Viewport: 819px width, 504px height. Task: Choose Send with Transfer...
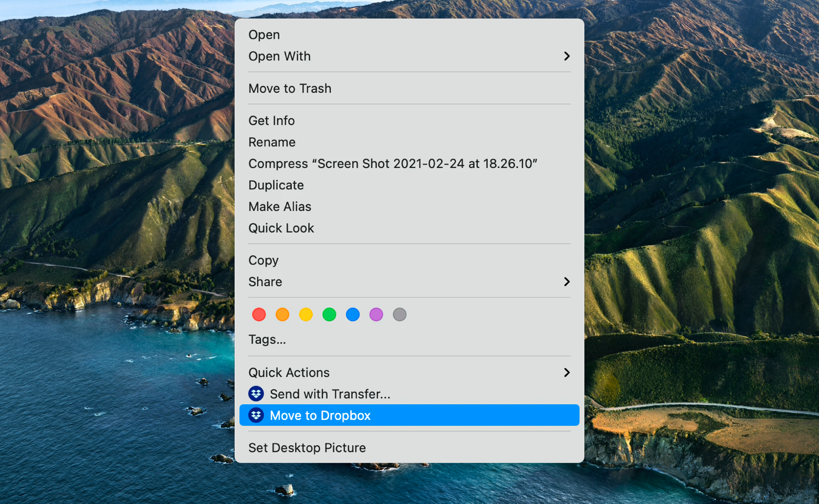[409, 394]
